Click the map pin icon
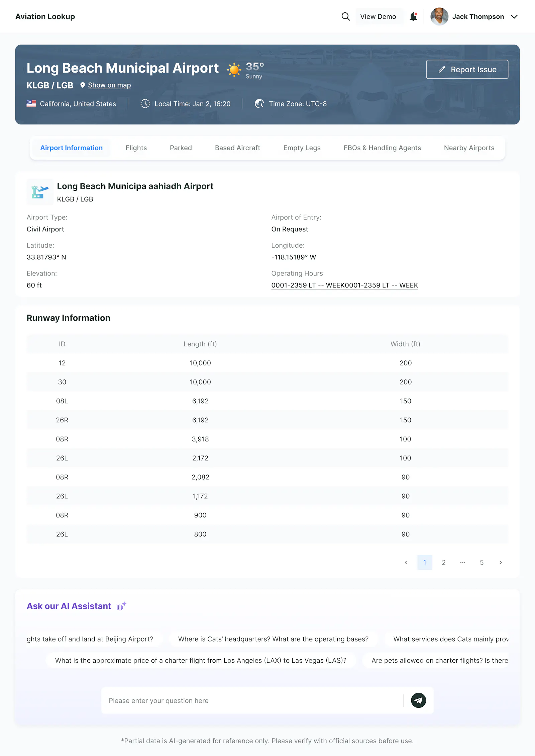This screenshot has width=535, height=756. point(83,85)
